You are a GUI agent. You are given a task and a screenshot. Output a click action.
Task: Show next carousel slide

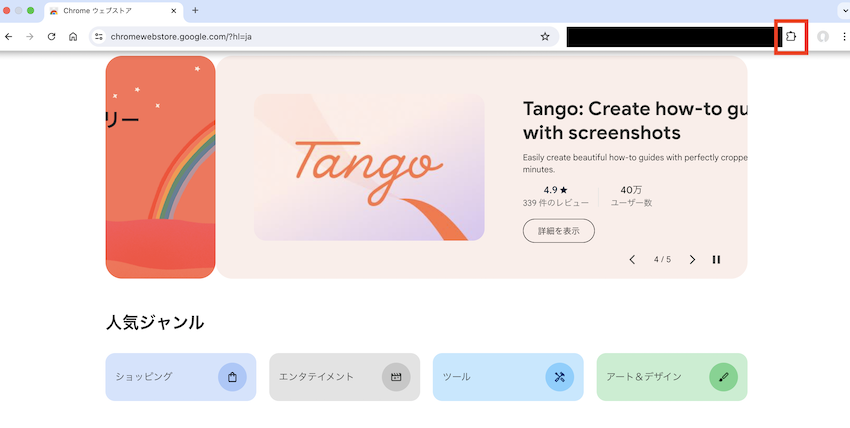point(692,260)
